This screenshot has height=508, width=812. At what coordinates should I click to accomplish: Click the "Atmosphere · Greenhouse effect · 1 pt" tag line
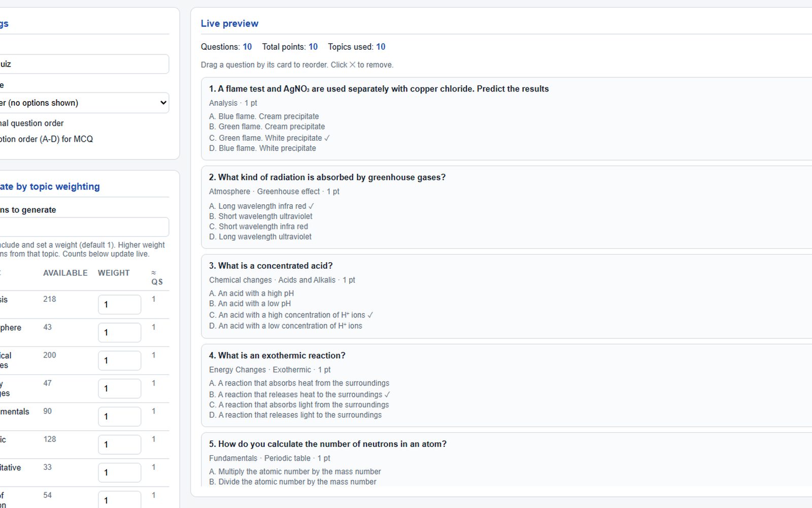pos(274,192)
